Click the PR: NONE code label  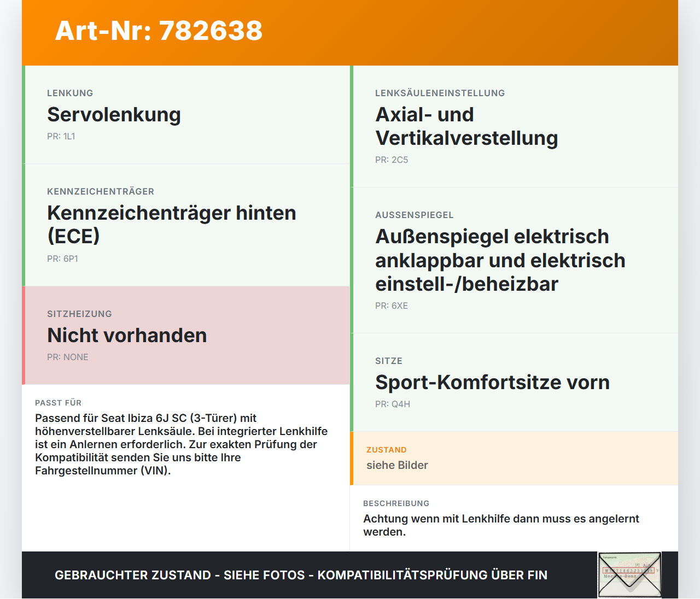[68, 357]
